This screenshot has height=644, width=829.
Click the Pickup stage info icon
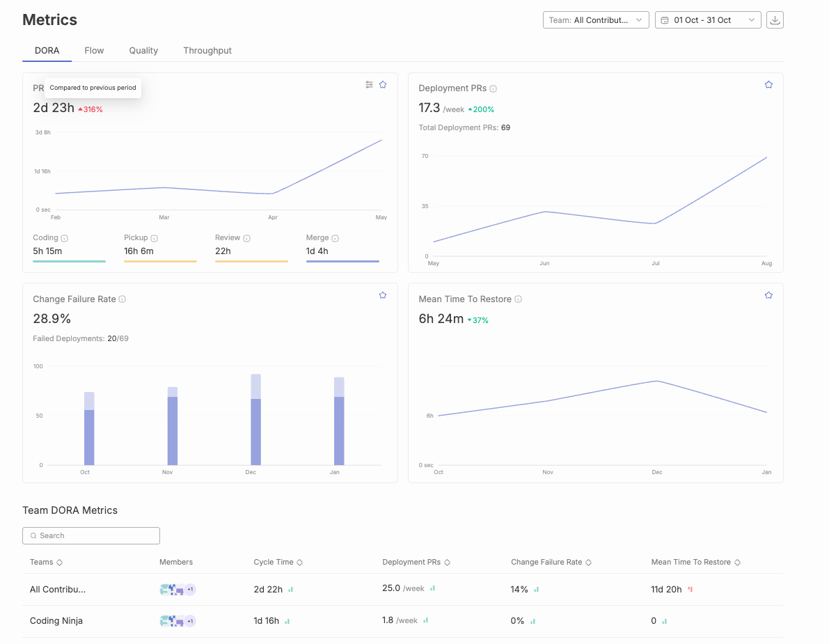(x=155, y=239)
